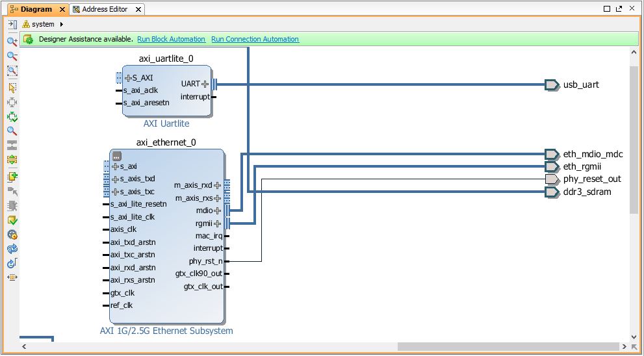644x356 pixels.
Task: Click the Zoom Out magnifier icon
Action: [12, 56]
